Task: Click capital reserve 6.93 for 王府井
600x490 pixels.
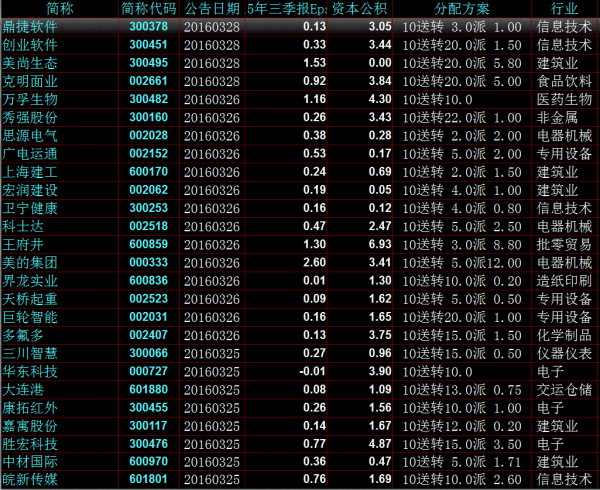Action: pyautogui.click(x=380, y=244)
